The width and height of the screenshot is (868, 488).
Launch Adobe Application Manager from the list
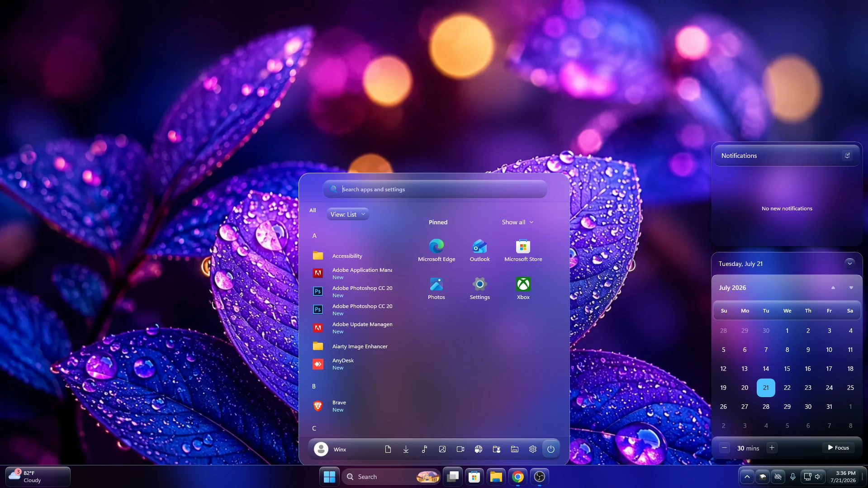click(352, 273)
